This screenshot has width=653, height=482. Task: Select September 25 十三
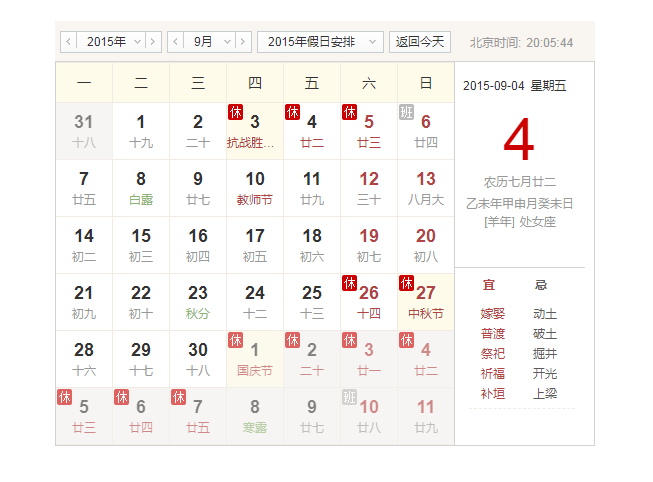pos(312,302)
